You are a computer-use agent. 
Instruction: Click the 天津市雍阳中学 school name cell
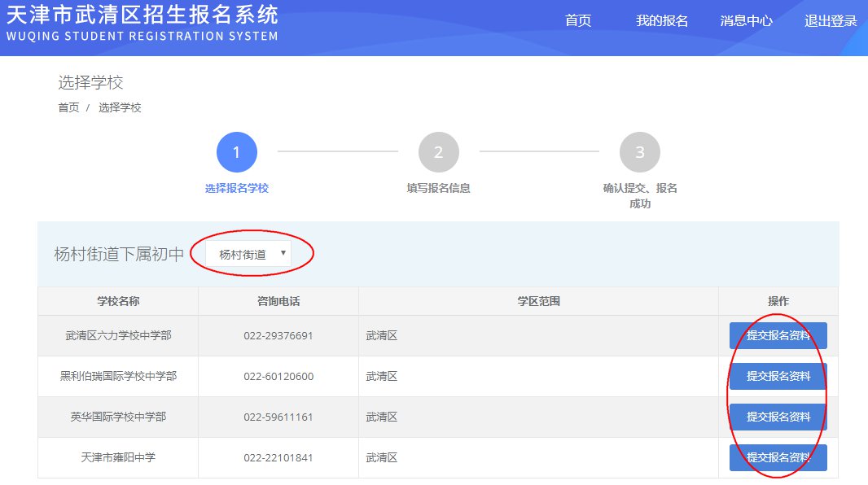coord(118,458)
